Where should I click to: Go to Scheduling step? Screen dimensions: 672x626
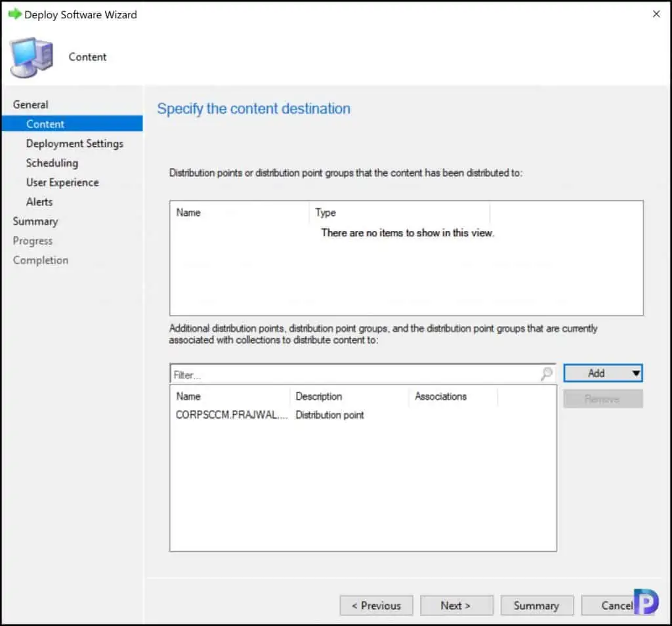pyautogui.click(x=52, y=163)
